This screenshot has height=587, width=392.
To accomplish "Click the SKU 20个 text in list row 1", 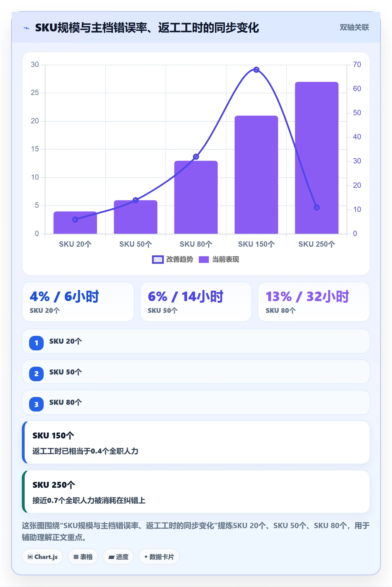I will tap(66, 341).
